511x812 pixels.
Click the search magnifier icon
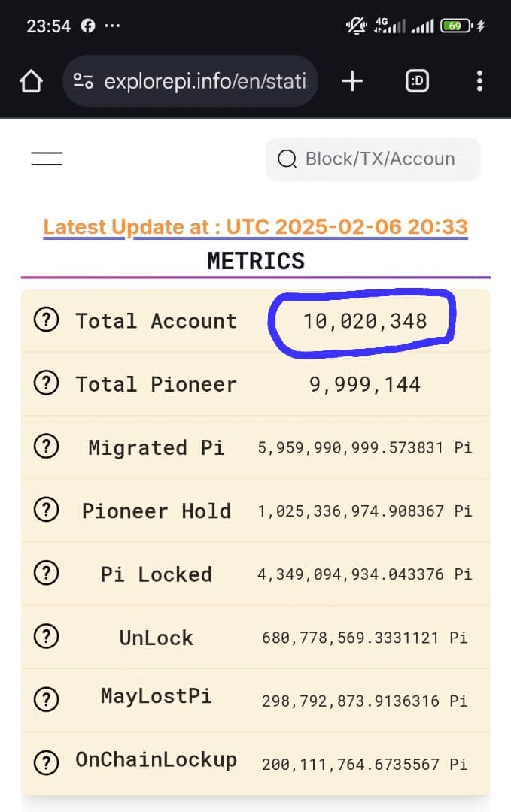(287, 159)
